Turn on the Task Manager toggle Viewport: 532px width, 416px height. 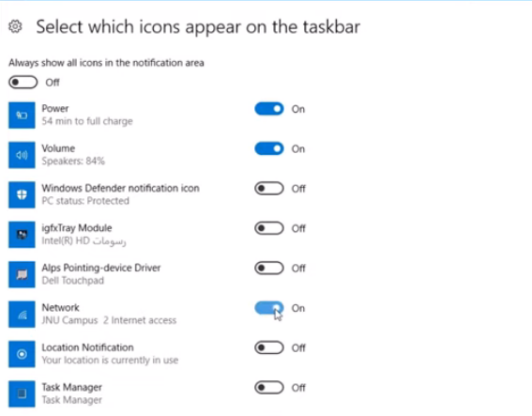269,388
